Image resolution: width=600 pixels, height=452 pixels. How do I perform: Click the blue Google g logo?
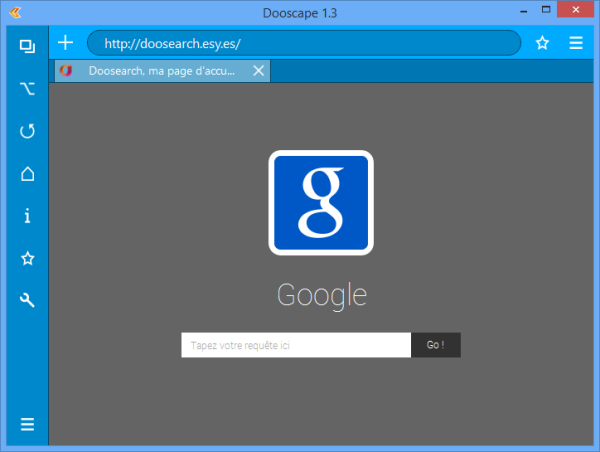tap(321, 203)
